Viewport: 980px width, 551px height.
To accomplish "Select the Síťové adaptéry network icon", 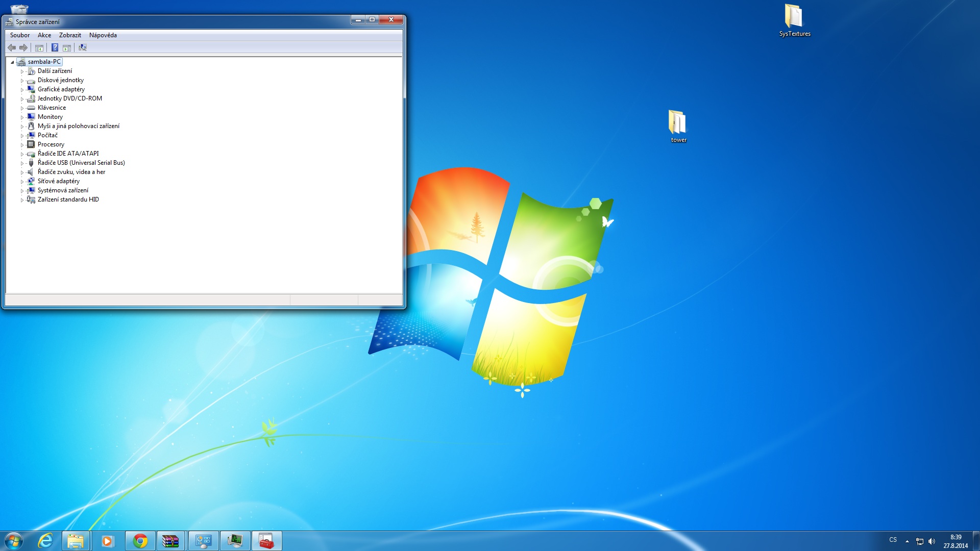I will tap(31, 182).
